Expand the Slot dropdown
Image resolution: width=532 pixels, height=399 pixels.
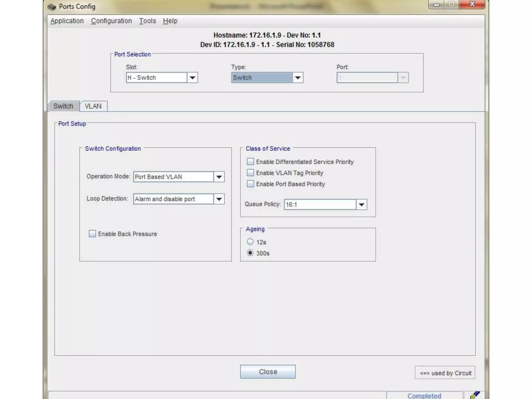tap(192, 78)
